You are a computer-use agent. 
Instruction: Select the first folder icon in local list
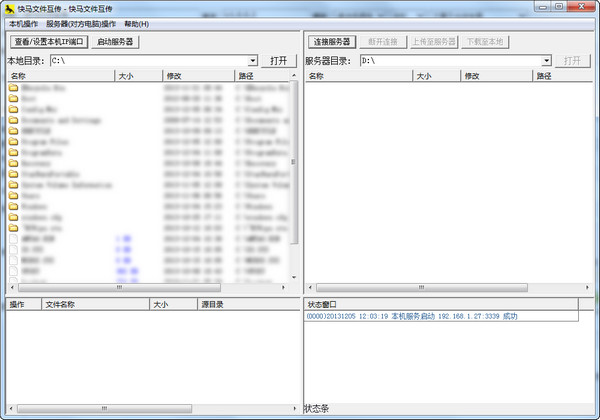click(x=13, y=88)
